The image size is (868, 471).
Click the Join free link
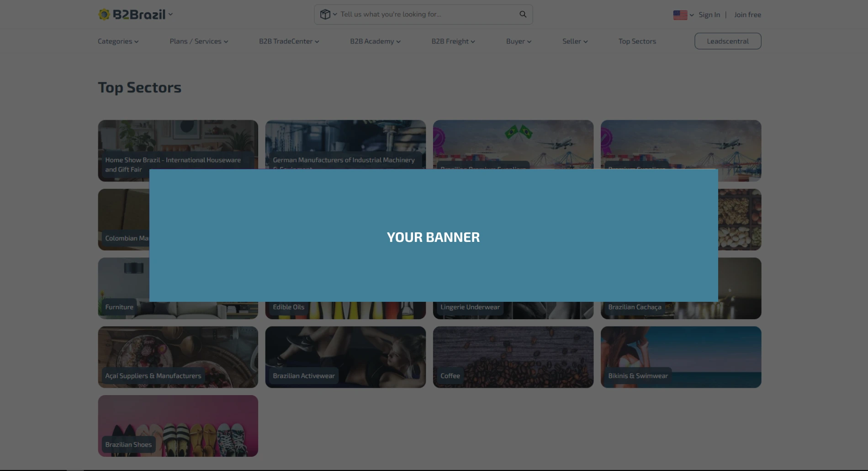click(x=747, y=15)
